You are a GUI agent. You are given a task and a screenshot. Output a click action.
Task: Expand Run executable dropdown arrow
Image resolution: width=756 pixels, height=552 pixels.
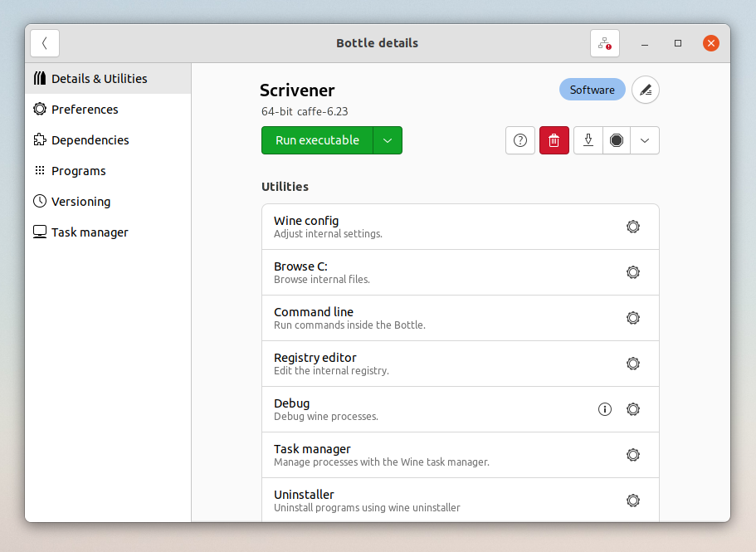click(388, 140)
